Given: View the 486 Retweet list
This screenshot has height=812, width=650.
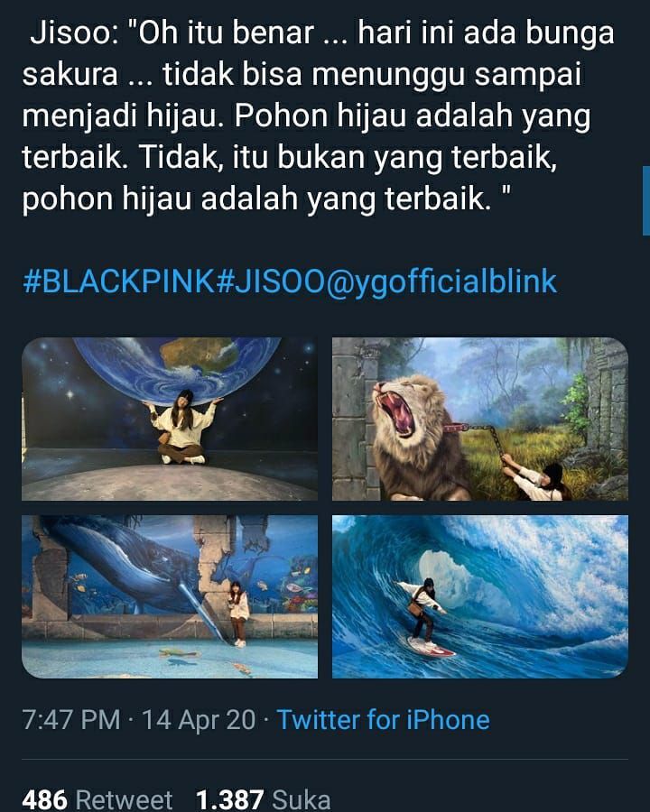Looking at the screenshot, I should click(x=97, y=799).
